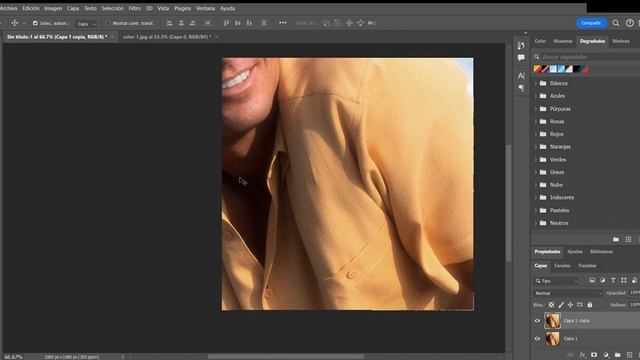Expand the Rosas gradient folder
Image resolution: width=640 pixels, height=360 pixels.
tap(536, 122)
